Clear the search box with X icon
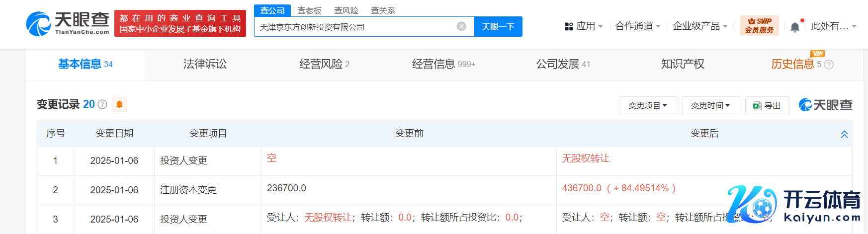 (461, 26)
